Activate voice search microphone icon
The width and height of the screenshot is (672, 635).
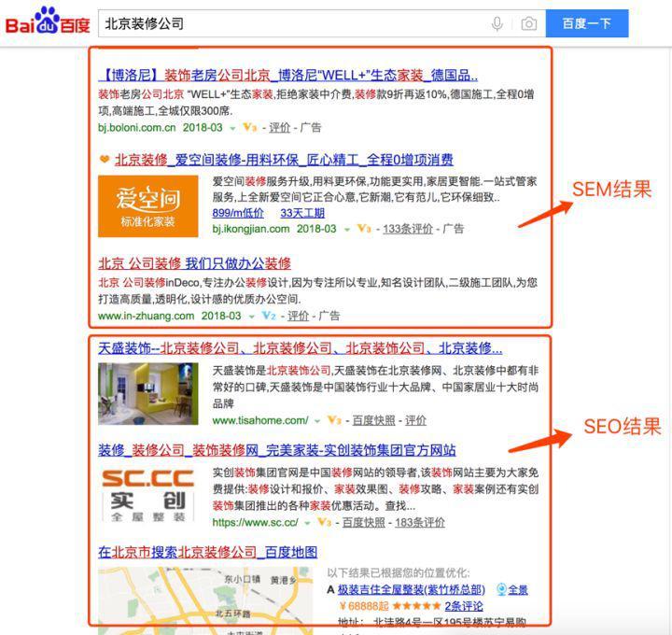tap(497, 23)
